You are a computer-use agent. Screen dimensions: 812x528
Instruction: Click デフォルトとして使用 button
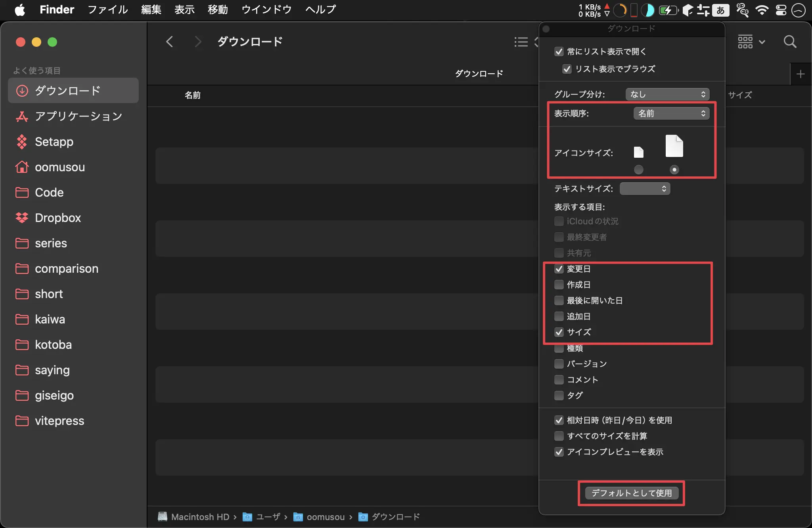tap(632, 493)
